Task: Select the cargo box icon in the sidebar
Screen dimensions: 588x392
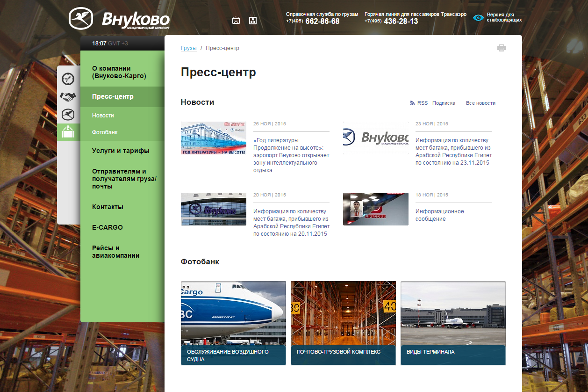Action: (x=68, y=132)
